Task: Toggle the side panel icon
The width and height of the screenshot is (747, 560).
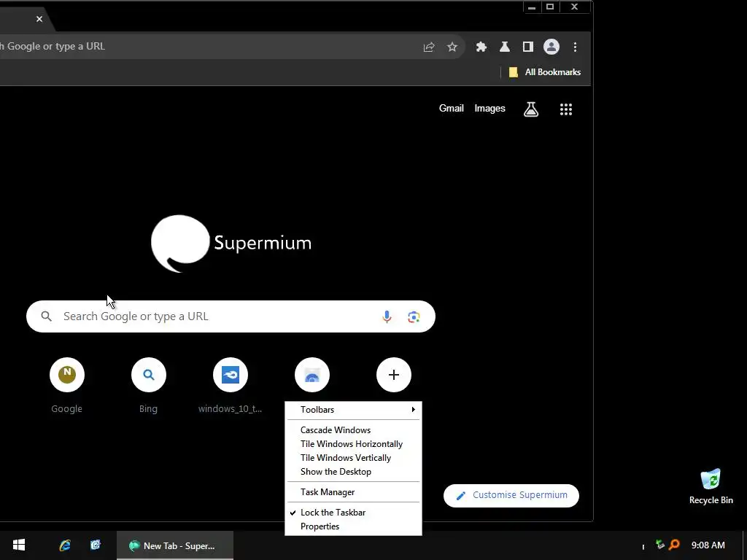Action: 528,47
